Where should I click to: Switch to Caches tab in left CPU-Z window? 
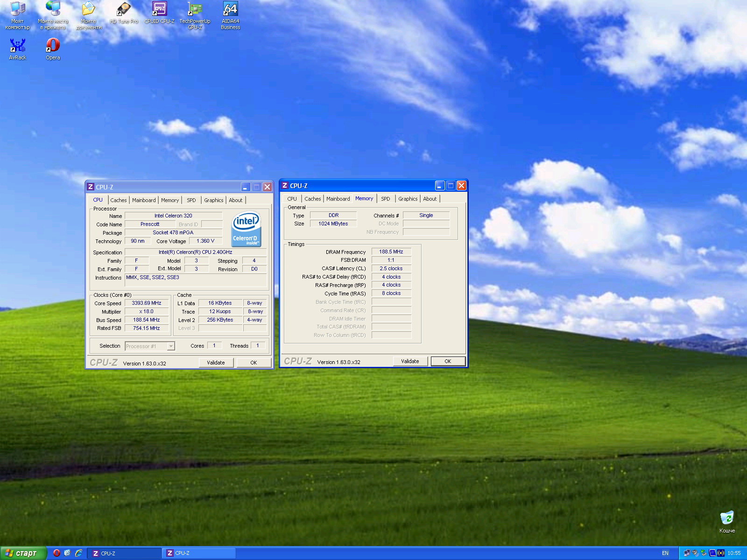[x=119, y=200]
